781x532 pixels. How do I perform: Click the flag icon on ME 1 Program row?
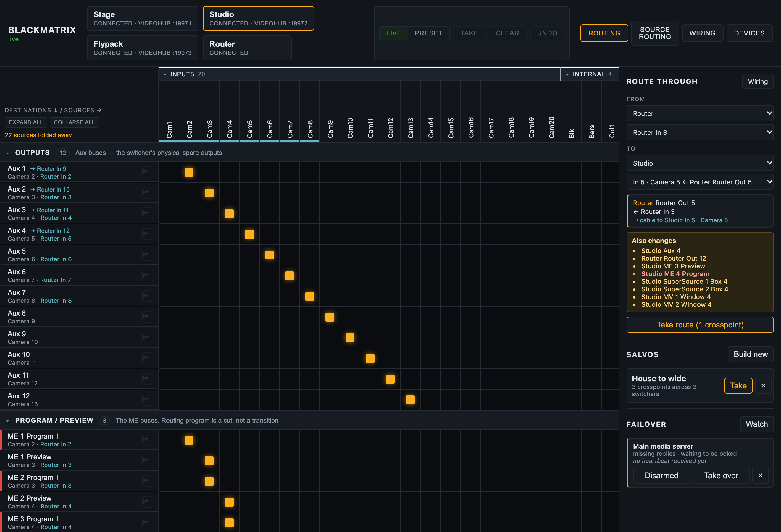147,440
